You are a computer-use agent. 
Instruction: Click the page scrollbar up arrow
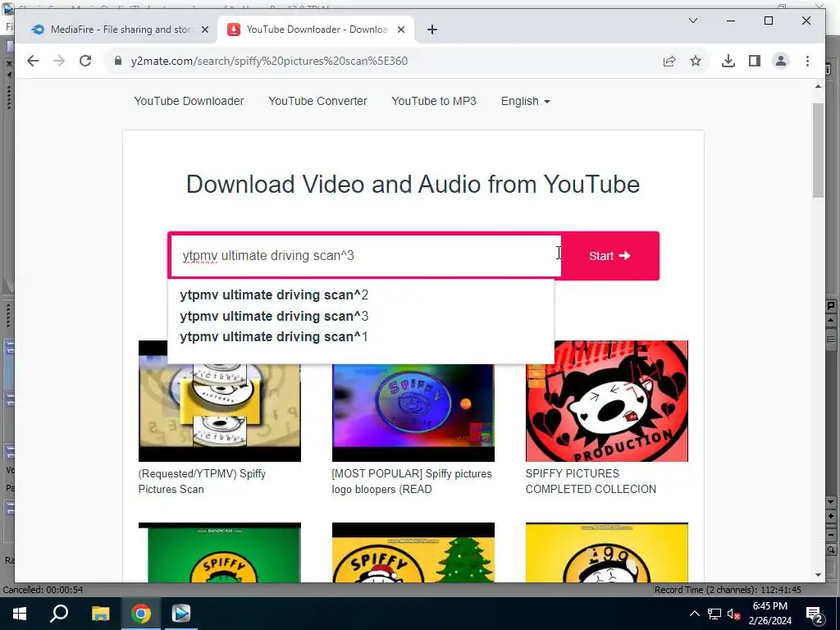818,86
